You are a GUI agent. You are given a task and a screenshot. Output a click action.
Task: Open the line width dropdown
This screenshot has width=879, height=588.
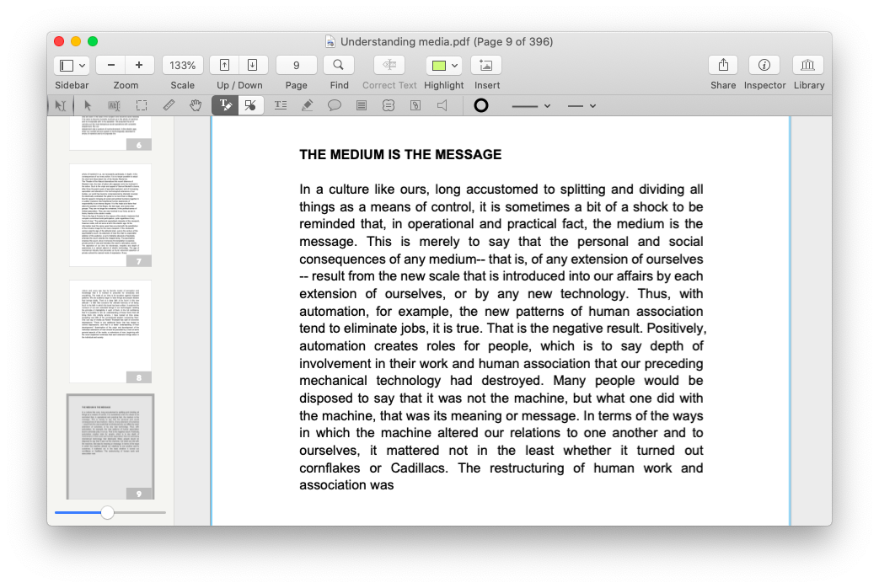[x=581, y=106]
